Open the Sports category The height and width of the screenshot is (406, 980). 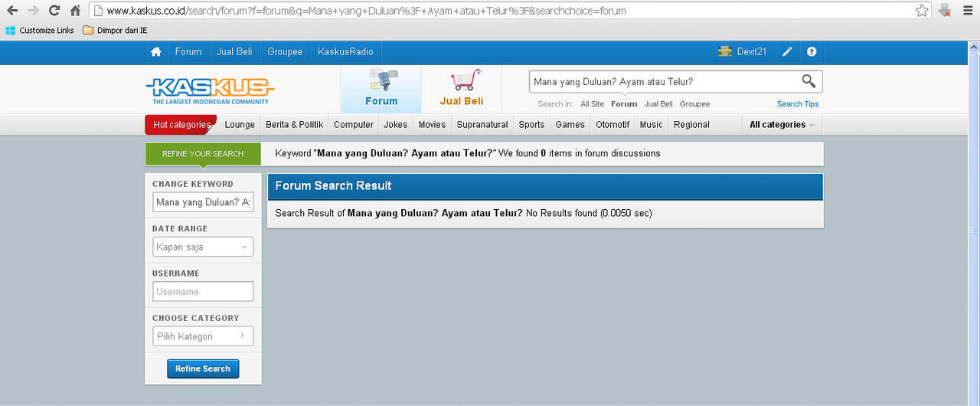(x=531, y=125)
